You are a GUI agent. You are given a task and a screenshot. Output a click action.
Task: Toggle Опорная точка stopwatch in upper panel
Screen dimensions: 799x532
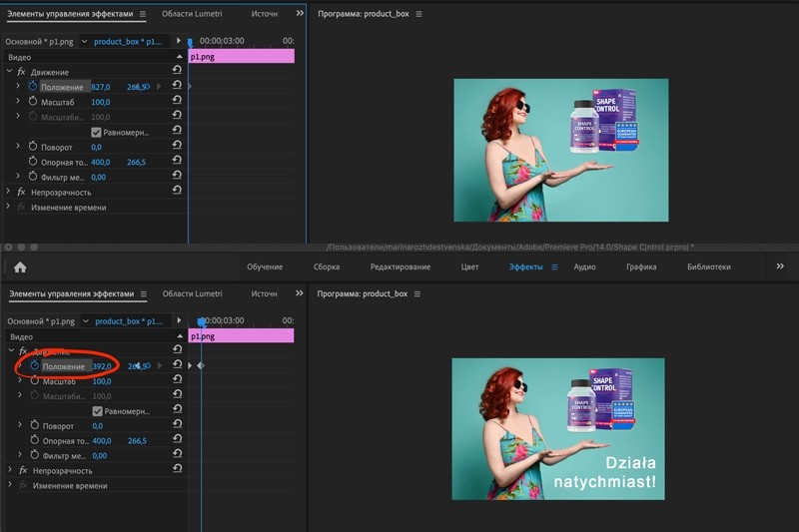(x=33, y=162)
